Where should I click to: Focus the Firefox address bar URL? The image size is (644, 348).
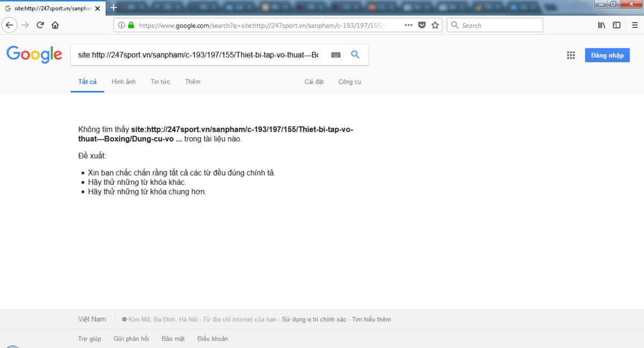263,25
